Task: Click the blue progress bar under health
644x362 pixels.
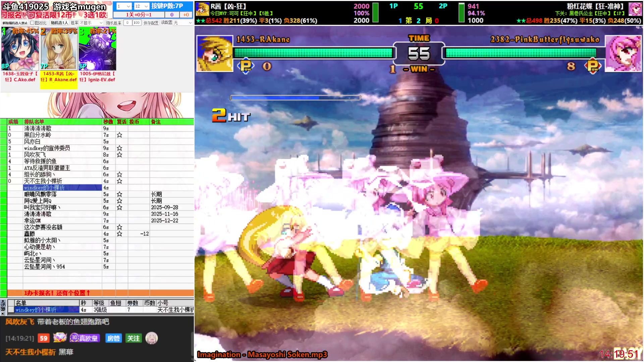Action: (x=295, y=98)
